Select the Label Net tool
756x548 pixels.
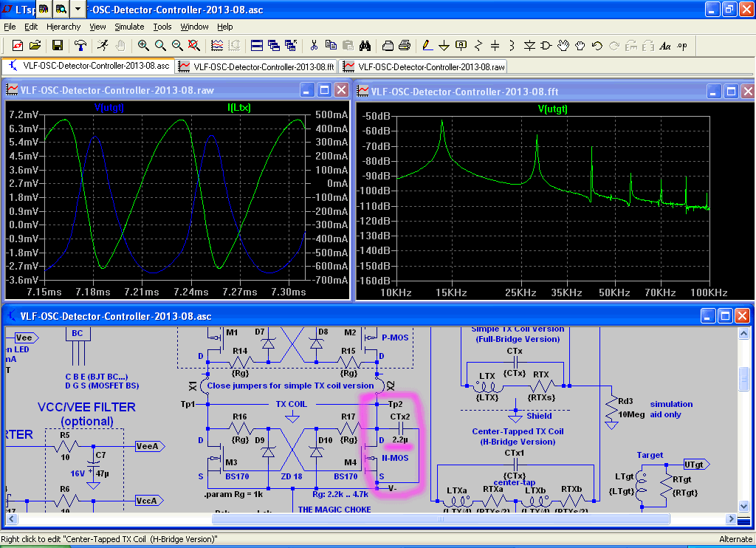coord(461,45)
